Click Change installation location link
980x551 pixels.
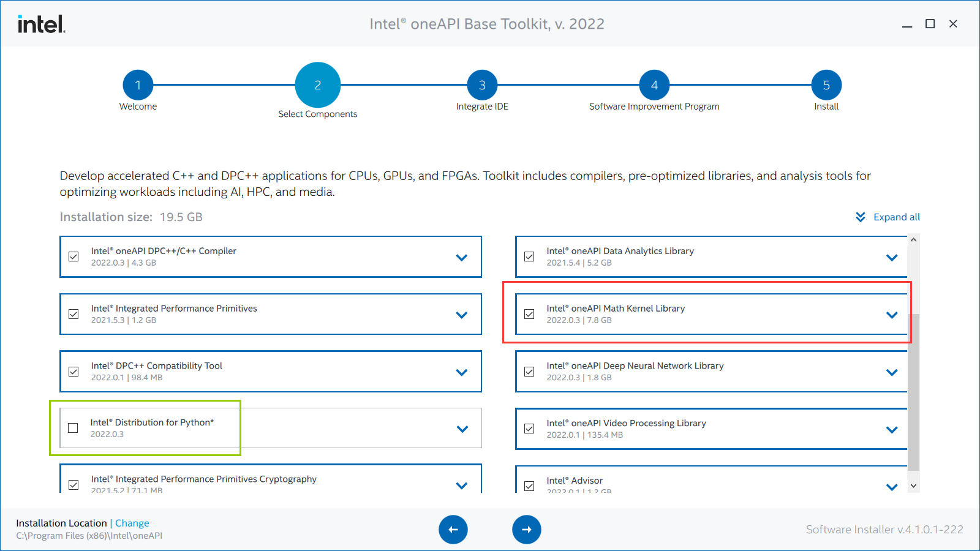pos(132,523)
